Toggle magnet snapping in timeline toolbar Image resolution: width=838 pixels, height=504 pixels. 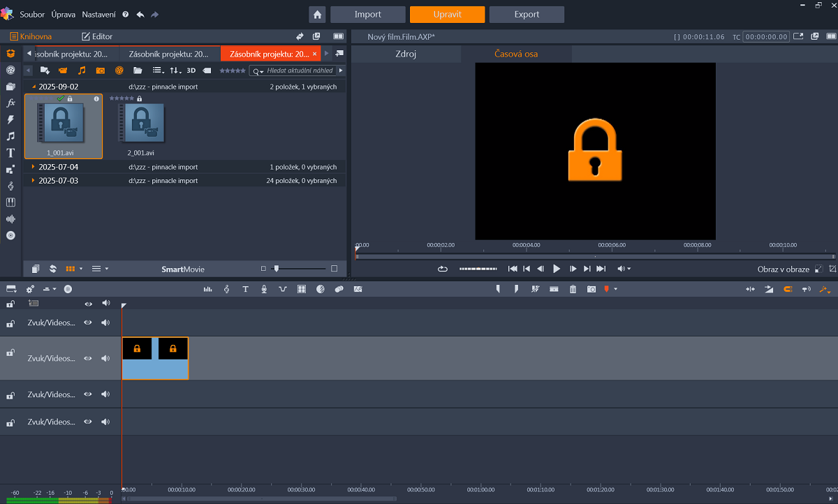pos(788,289)
